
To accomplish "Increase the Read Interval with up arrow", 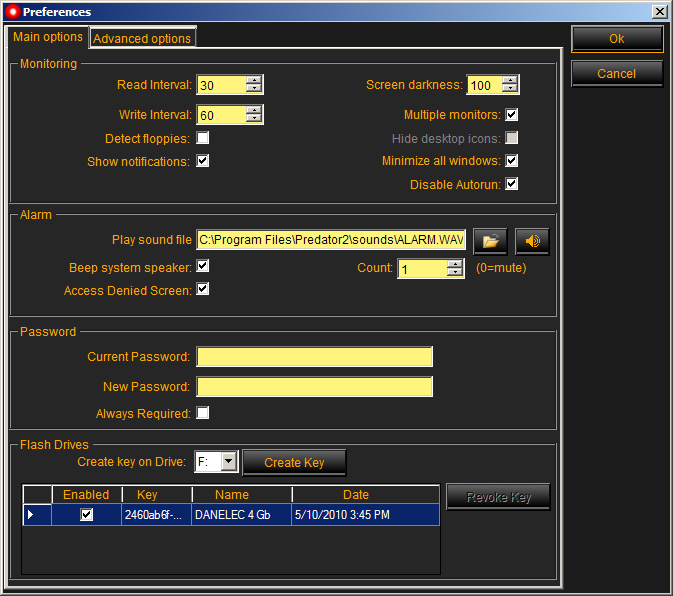I will click(254, 81).
